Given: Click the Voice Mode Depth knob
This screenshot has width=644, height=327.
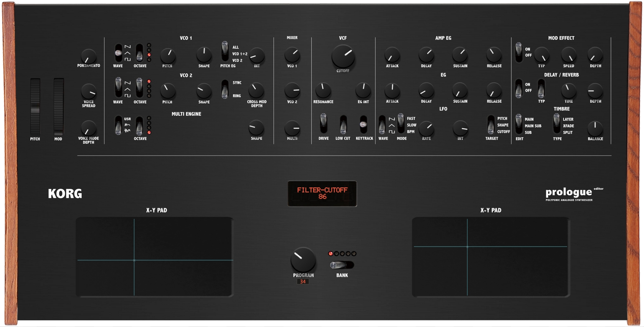Looking at the screenshot, I should pyautogui.click(x=88, y=128).
